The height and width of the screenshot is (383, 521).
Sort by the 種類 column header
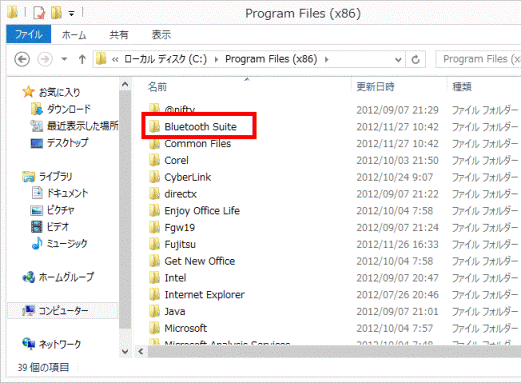click(x=462, y=87)
